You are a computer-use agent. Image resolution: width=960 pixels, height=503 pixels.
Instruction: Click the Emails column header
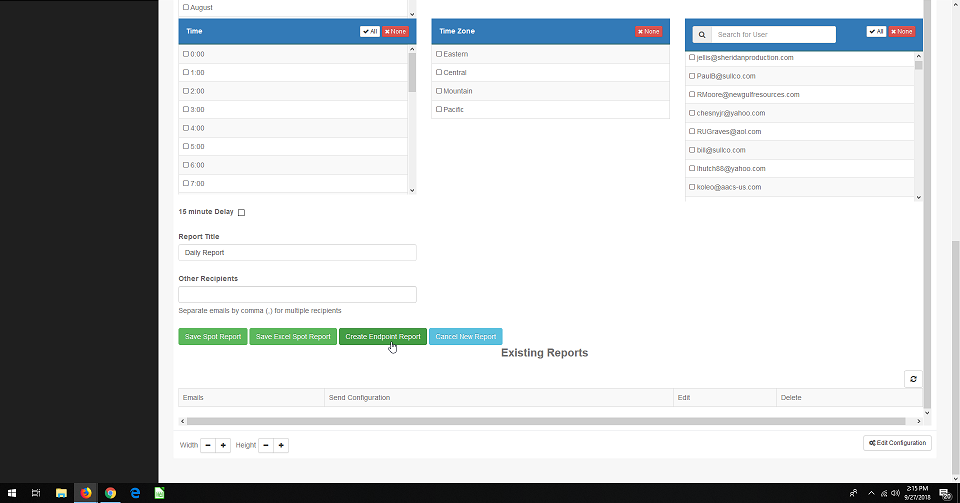(x=193, y=398)
